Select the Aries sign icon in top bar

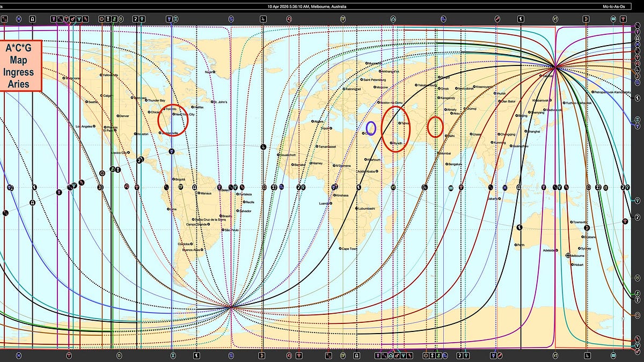tap(67, 18)
